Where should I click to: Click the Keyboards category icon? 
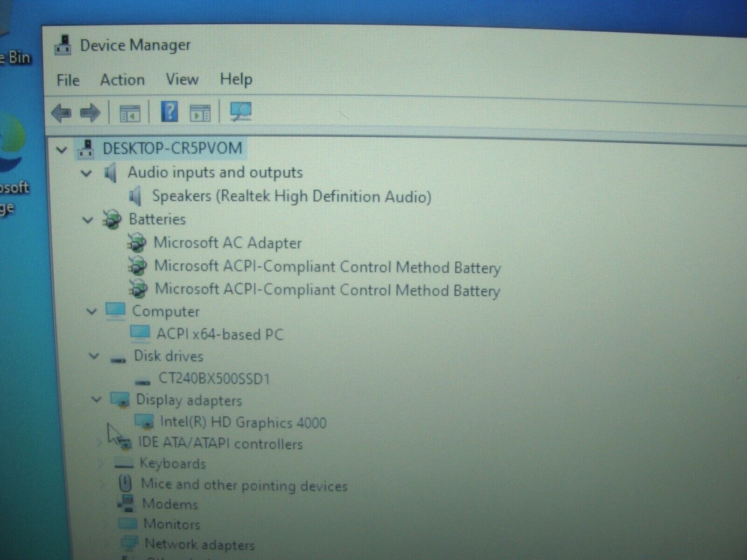pos(124,463)
